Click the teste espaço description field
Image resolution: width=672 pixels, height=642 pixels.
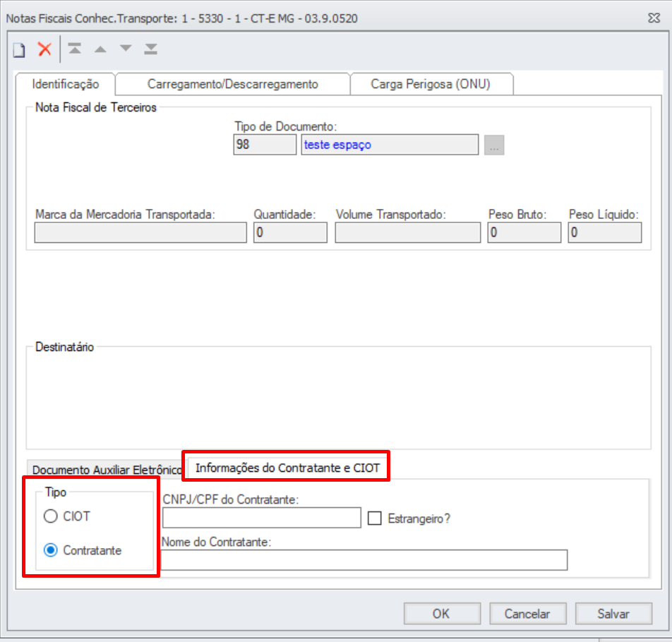pos(390,145)
